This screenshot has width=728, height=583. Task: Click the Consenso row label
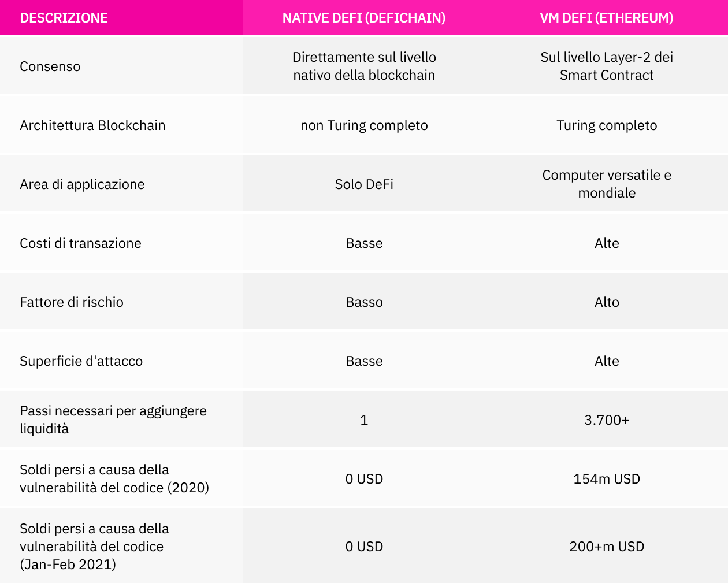pos(50,66)
